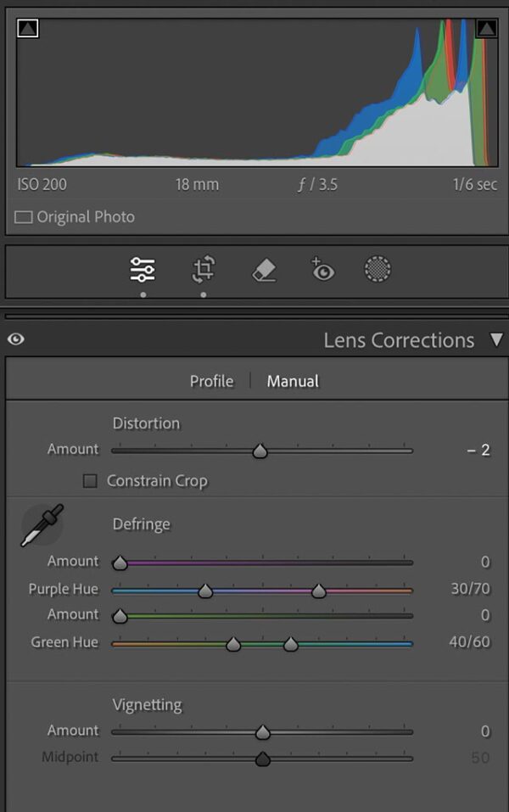Toggle the shadow clipping indicator
The width and height of the screenshot is (509, 812).
point(29,28)
